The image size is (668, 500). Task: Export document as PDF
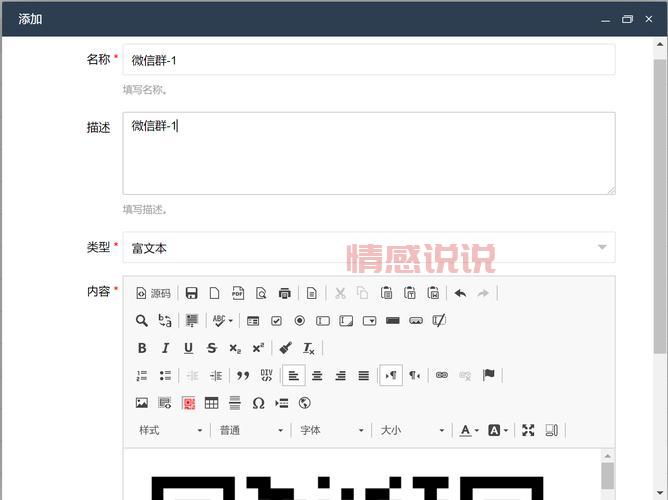pos(238,293)
